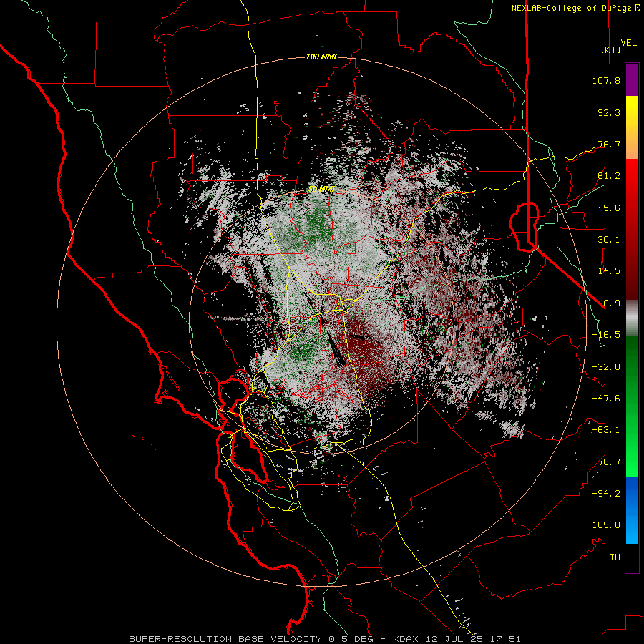The width and height of the screenshot is (644, 644).
Task: Select the -32.0 velocity scale value
Action: point(606,367)
